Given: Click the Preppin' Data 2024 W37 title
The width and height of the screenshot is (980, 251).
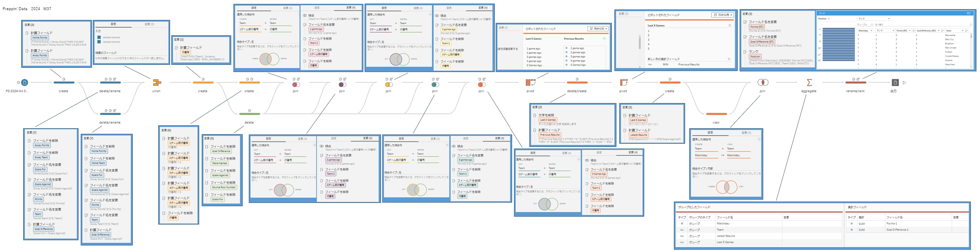Looking at the screenshot, I should pyautogui.click(x=26, y=9).
